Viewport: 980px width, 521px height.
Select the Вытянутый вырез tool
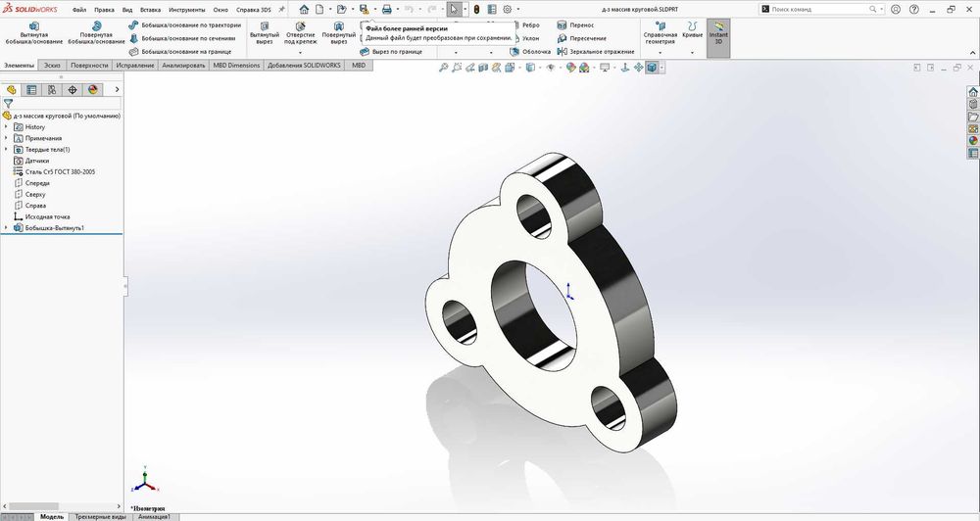click(265, 33)
